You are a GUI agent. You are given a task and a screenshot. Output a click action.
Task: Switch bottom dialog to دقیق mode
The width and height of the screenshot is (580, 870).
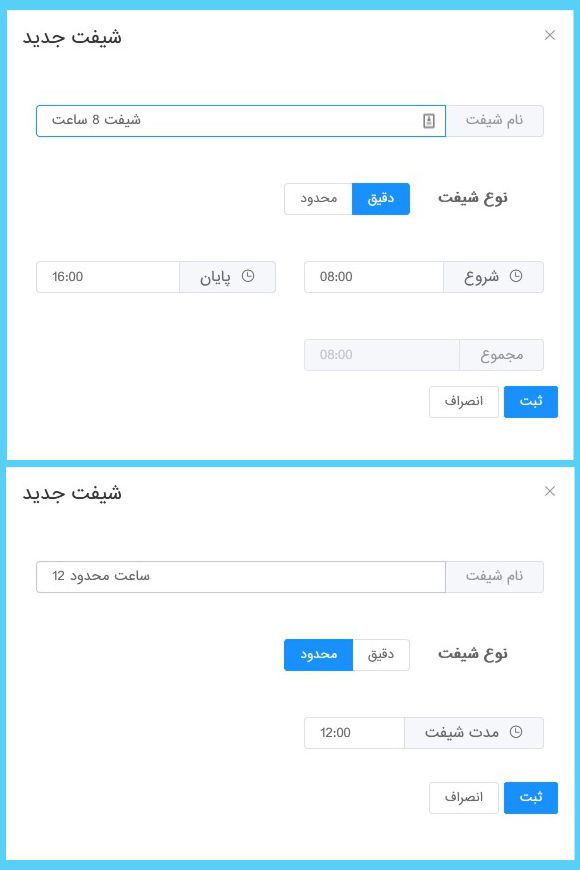click(381, 655)
